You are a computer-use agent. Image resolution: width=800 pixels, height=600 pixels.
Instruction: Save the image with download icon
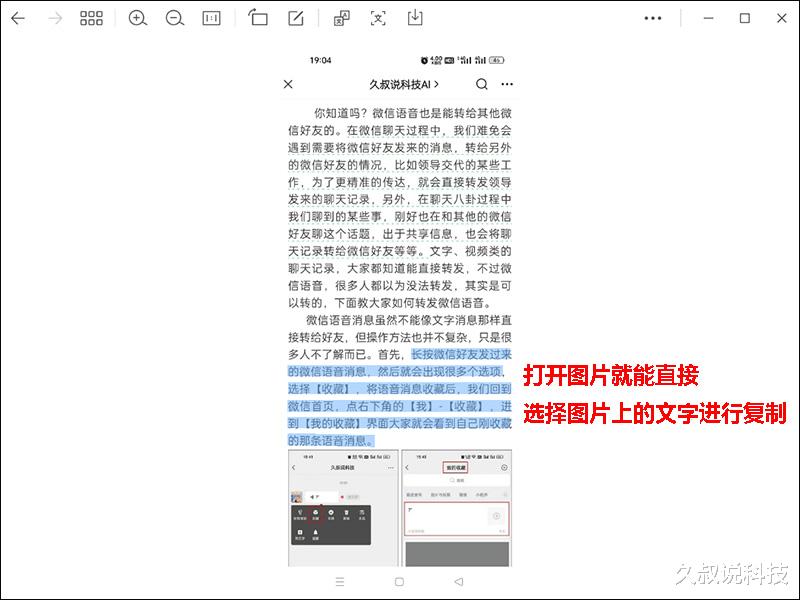[x=415, y=18]
